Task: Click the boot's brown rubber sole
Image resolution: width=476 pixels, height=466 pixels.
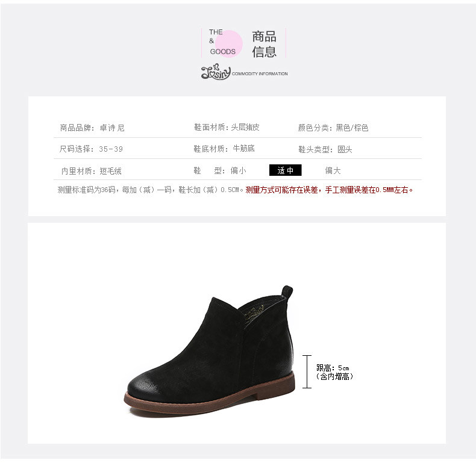Action: coord(210,394)
